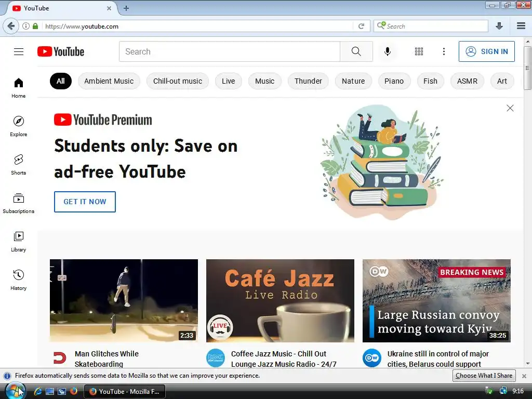This screenshot has width=532, height=399.
Task: Click the Firefox URL address bar
Action: 198,26
